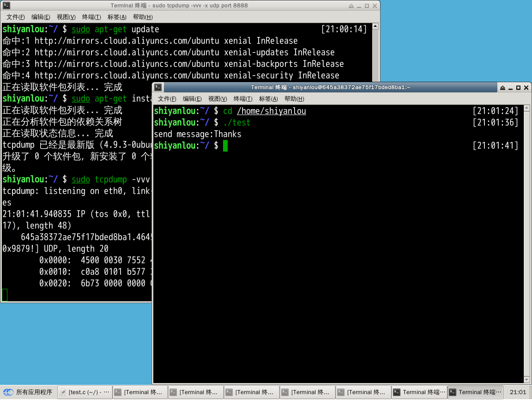Roll up the front terminal with the shade button

click(x=502, y=87)
